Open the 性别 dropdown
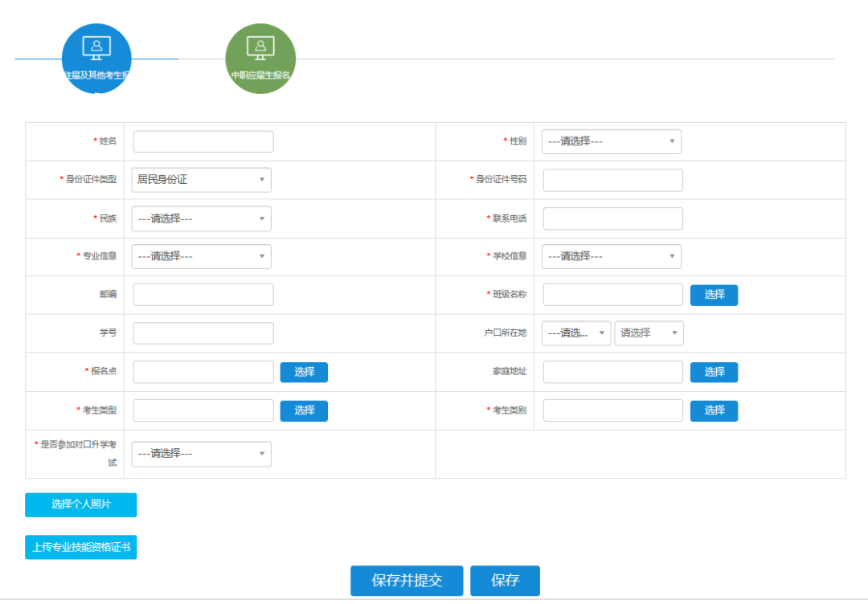This screenshot has width=868, height=604. coord(611,141)
